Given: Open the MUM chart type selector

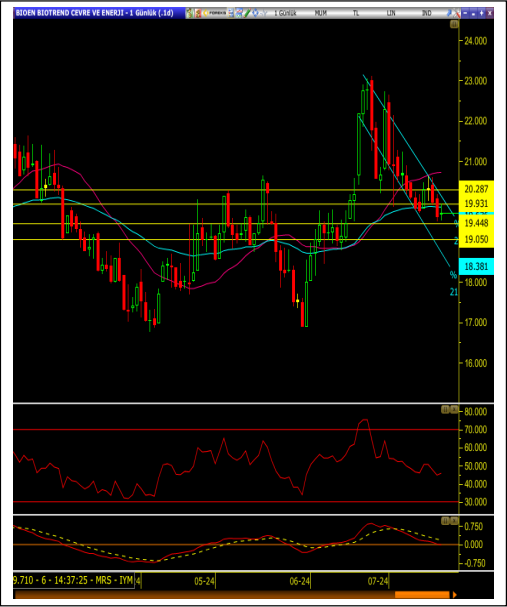Looking at the screenshot, I should click(321, 13).
